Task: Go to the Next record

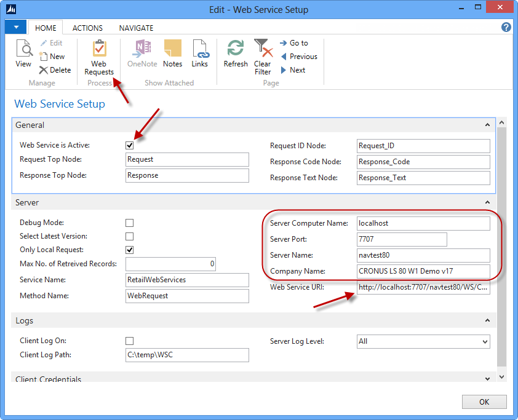Action: (293, 70)
